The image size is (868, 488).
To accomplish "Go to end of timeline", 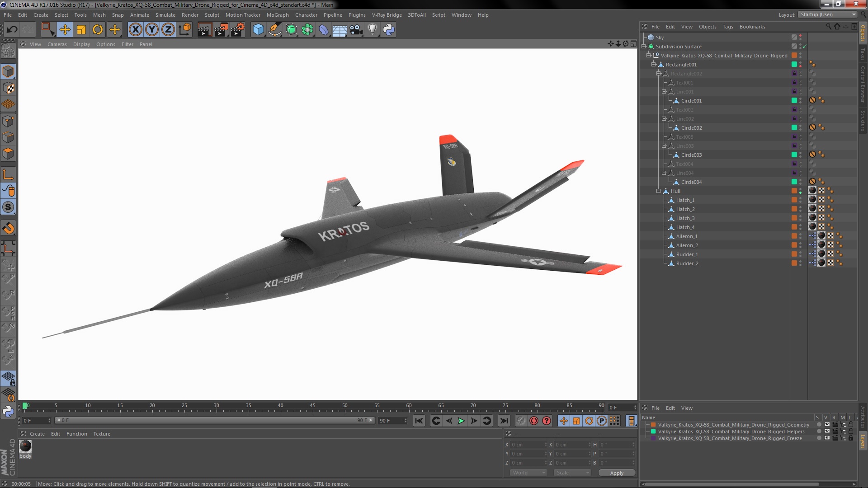I will pos(504,421).
